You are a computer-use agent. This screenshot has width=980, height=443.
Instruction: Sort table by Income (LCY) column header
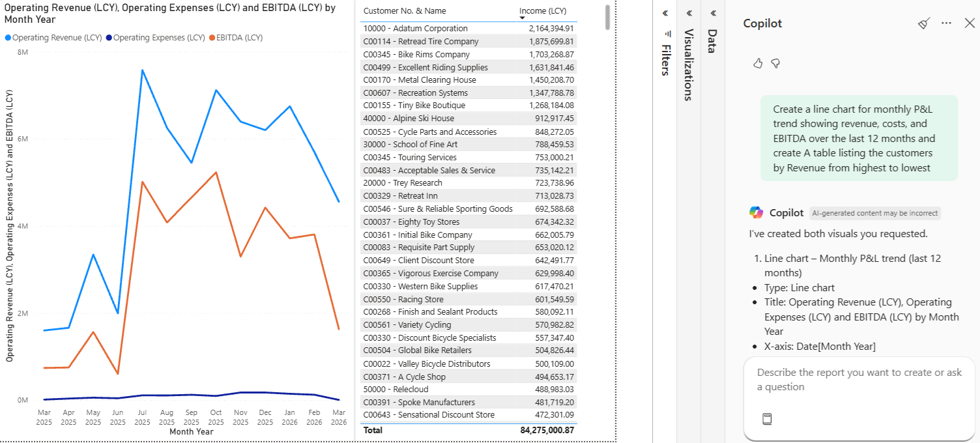point(542,11)
